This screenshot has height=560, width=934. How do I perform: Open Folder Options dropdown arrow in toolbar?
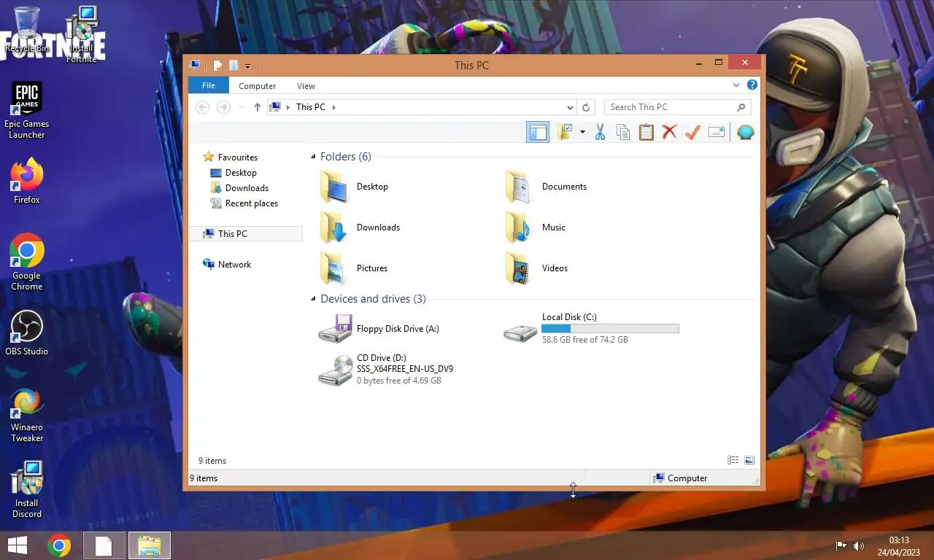(x=582, y=132)
